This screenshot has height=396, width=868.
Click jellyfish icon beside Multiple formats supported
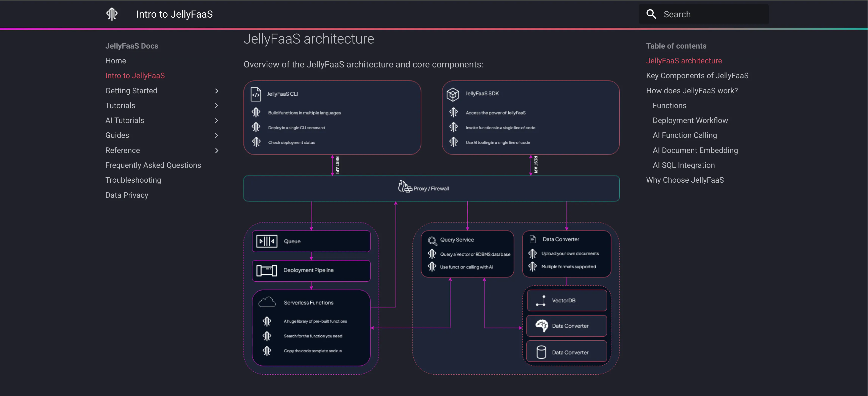532,267
